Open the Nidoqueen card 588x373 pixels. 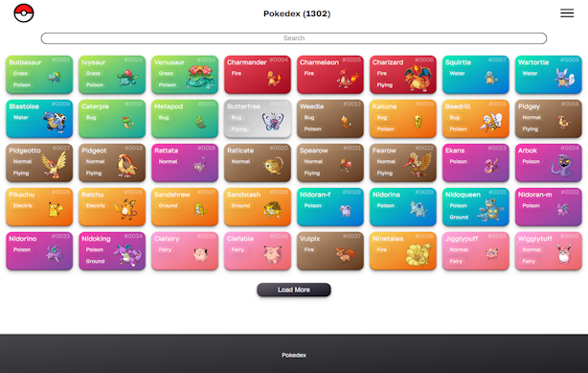(x=476, y=206)
